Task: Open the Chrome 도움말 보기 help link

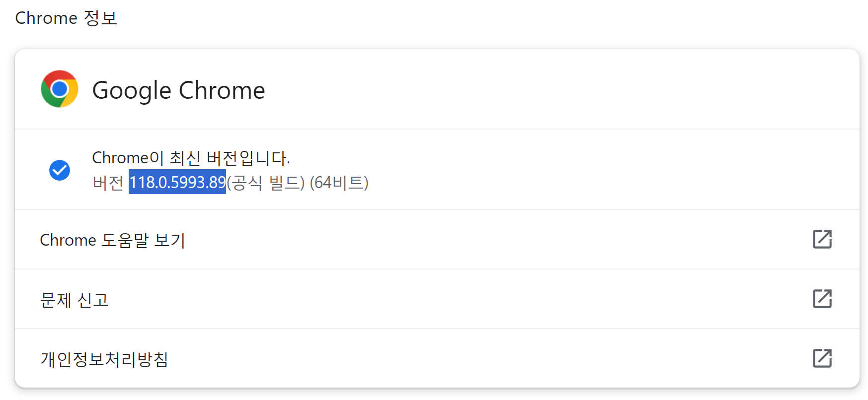Action: [112, 240]
